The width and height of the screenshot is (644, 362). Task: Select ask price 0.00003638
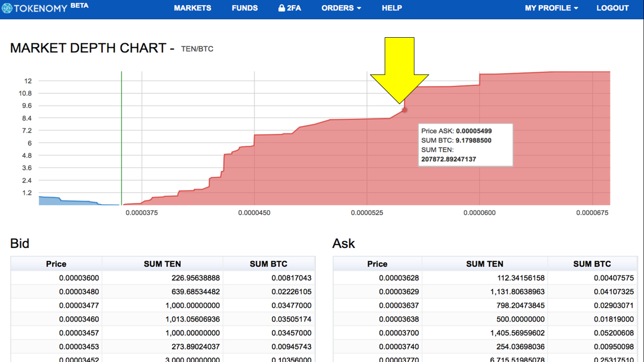(399, 319)
